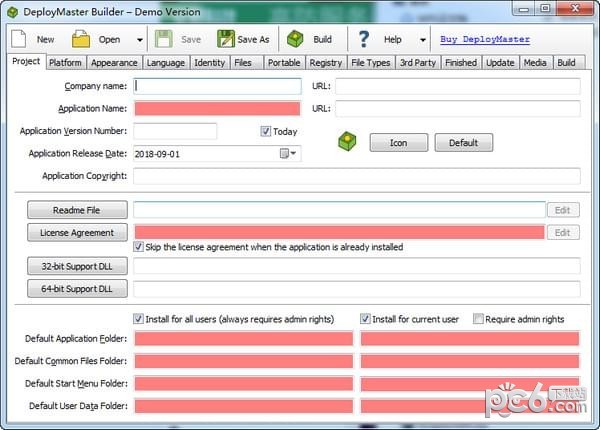
Task: Select the Portable tab
Action: click(284, 63)
